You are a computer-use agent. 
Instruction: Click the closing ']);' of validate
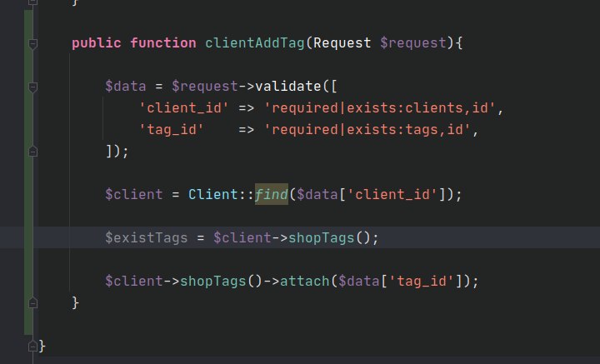[x=117, y=152]
